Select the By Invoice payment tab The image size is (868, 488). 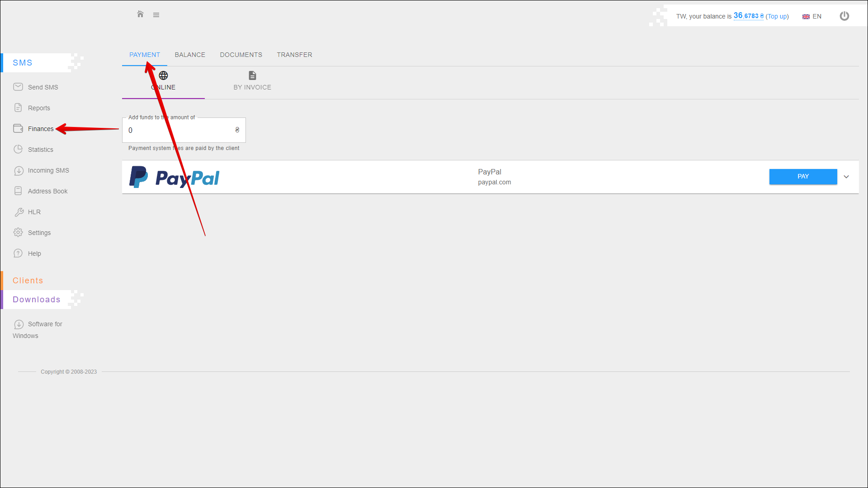[x=252, y=80]
